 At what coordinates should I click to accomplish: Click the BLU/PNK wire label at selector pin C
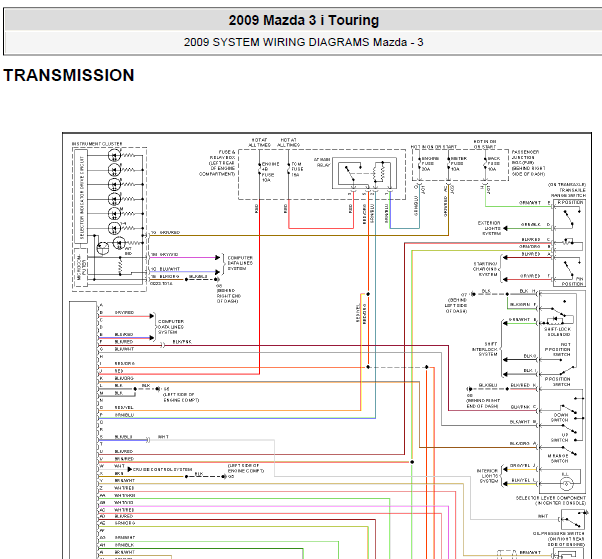tap(520, 407)
